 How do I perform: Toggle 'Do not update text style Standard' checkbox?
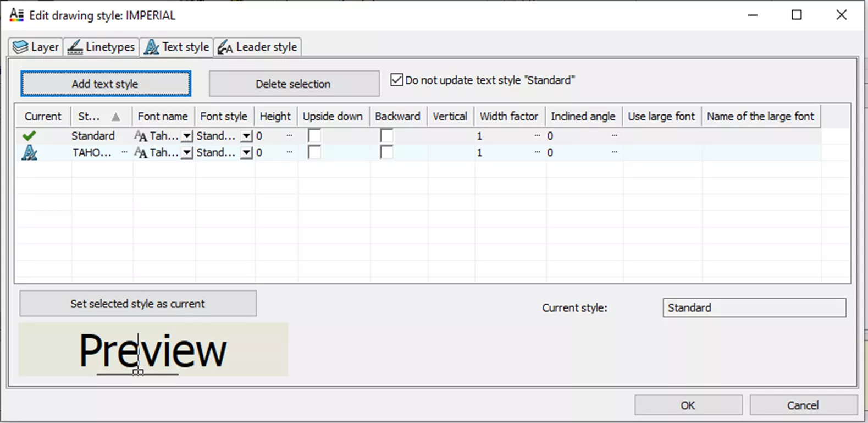[x=396, y=80]
